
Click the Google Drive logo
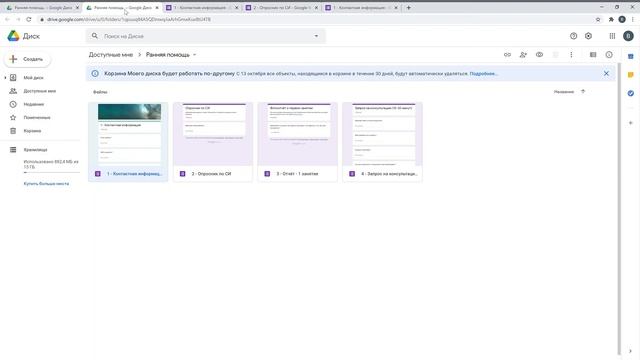pos(13,36)
